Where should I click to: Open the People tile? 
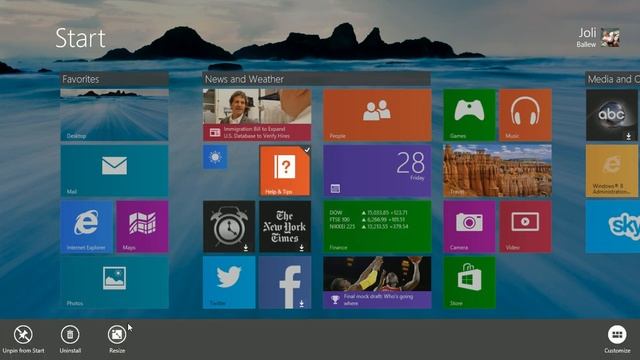(x=377, y=115)
